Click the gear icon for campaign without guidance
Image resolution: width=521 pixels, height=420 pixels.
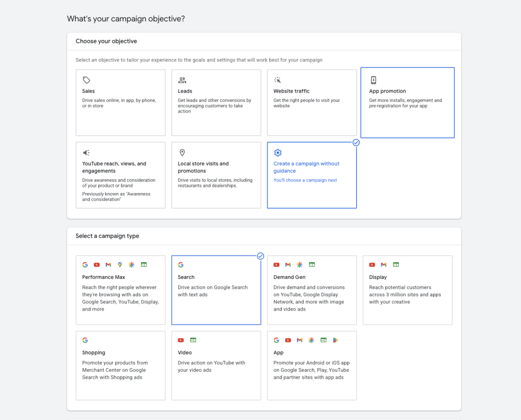[x=277, y=153]
